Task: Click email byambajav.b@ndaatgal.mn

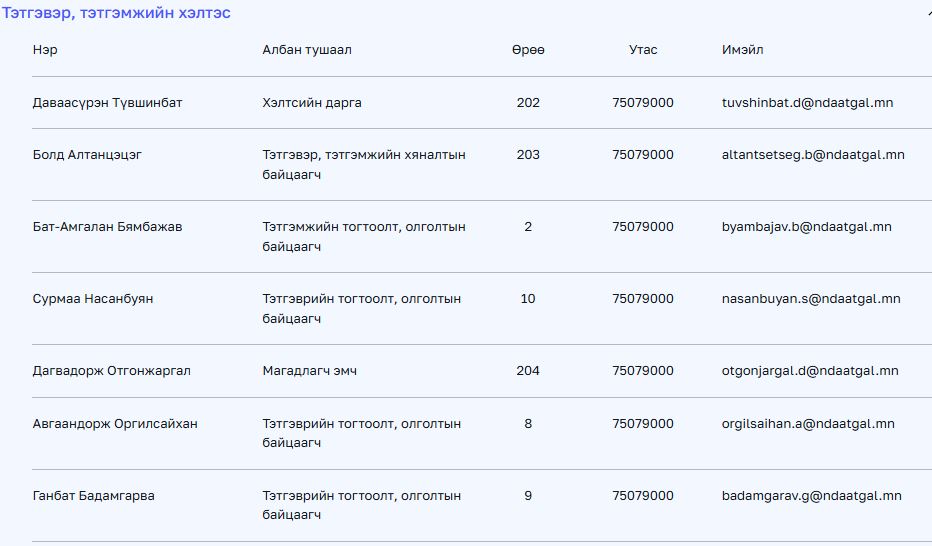Action: click(x=806, y=227)
